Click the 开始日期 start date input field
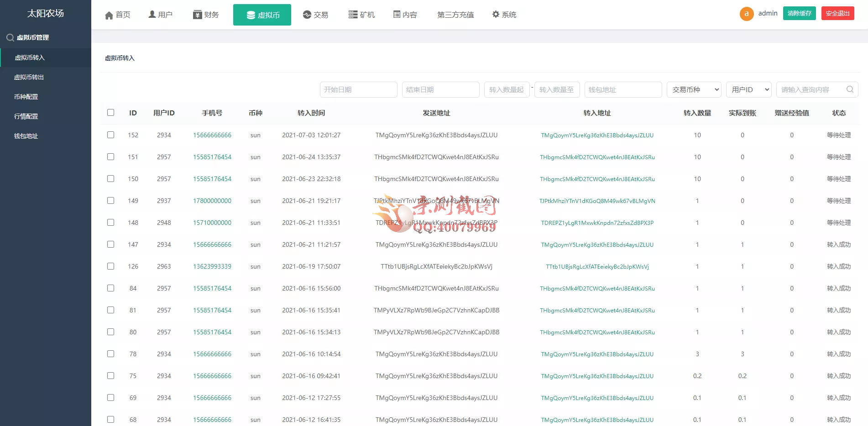This screenshot has width=868, height=426. point(358,89)
